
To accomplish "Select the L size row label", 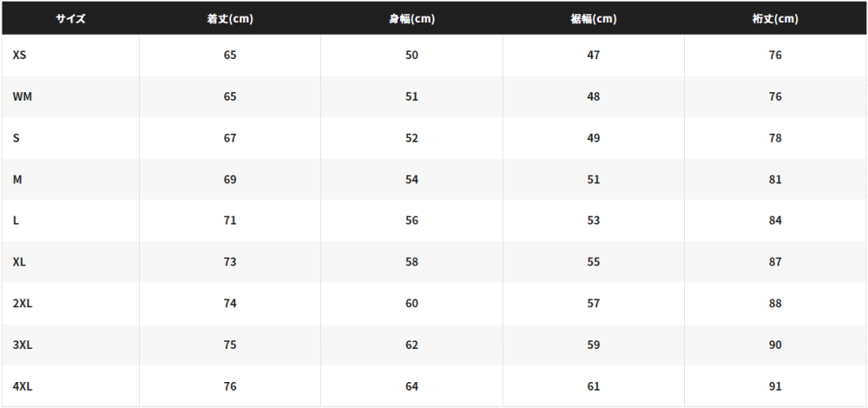I will click(x=16, y=220).
